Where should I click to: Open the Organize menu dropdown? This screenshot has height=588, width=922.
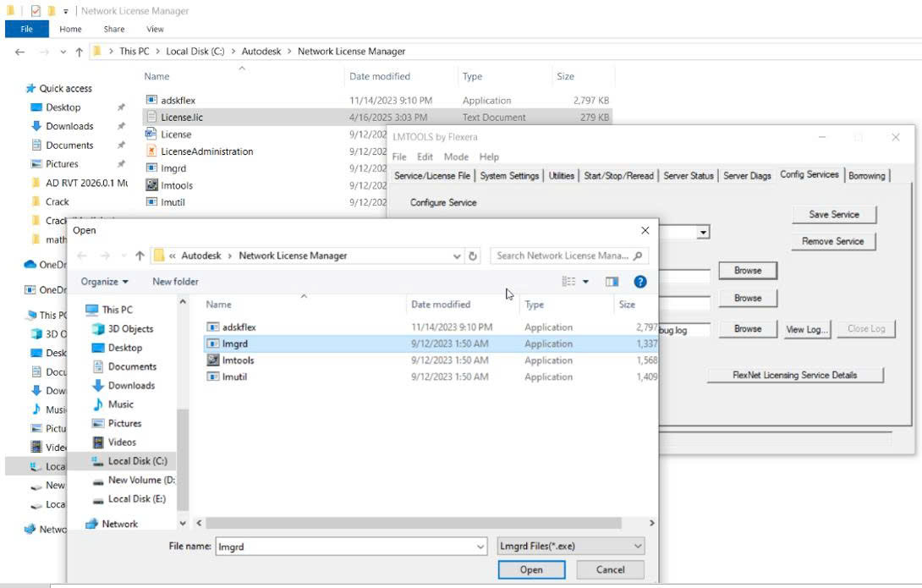(105, 282)
